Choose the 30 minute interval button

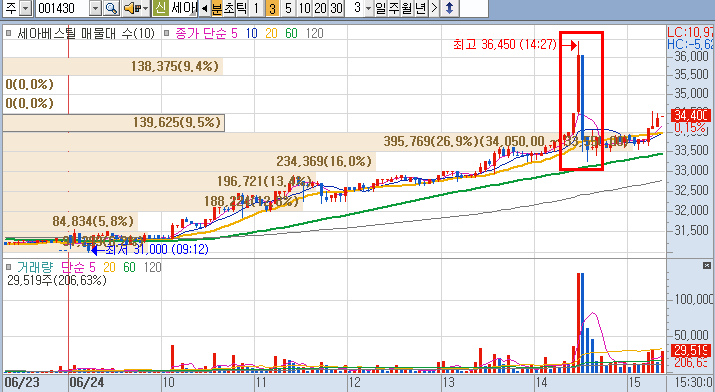coord(337,8)
